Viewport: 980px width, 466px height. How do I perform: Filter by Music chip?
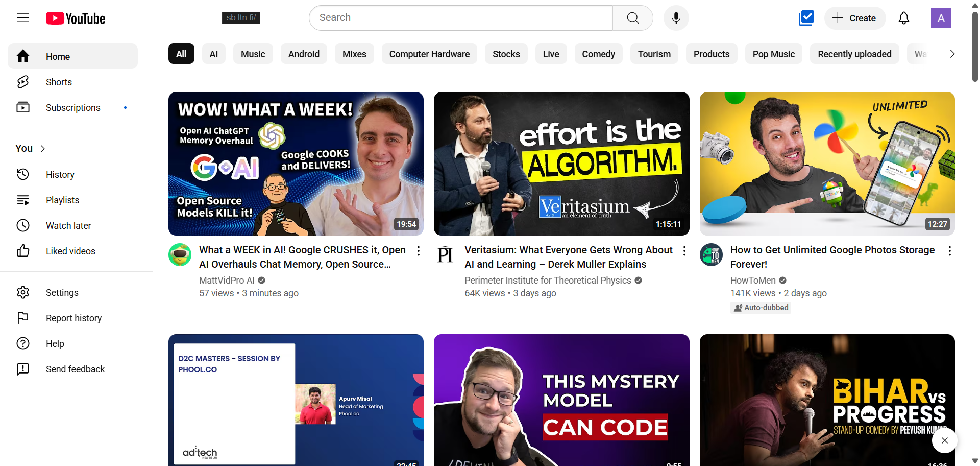253,54
